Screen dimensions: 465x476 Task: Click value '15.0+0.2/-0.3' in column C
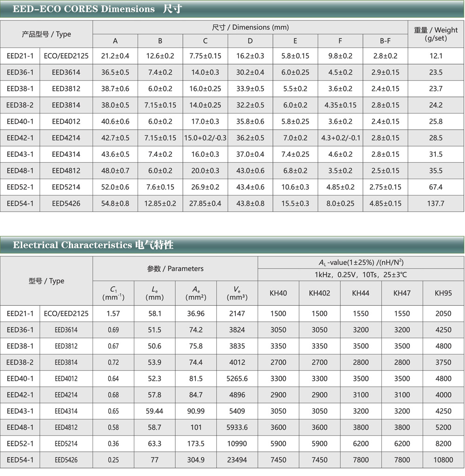(206, 138)
